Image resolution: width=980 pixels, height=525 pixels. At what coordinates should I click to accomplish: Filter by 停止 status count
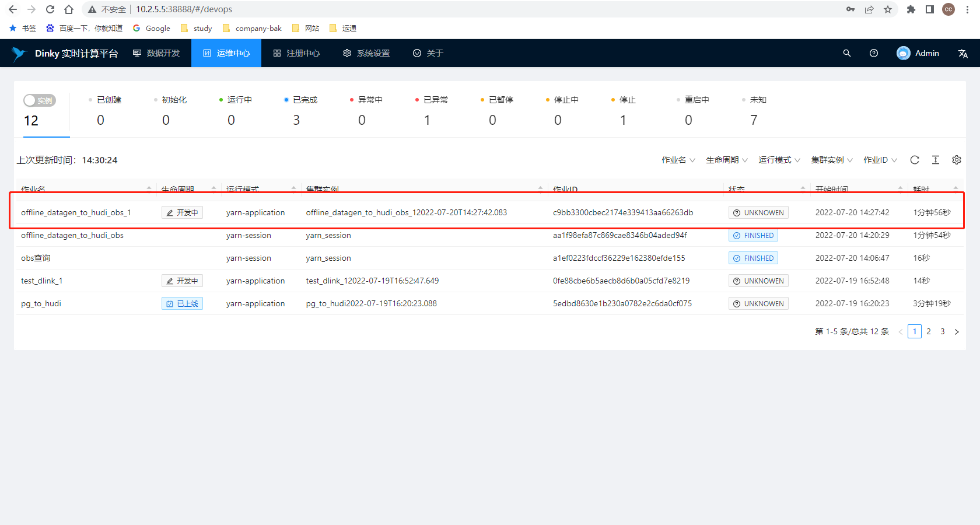(x=623, y=111)
